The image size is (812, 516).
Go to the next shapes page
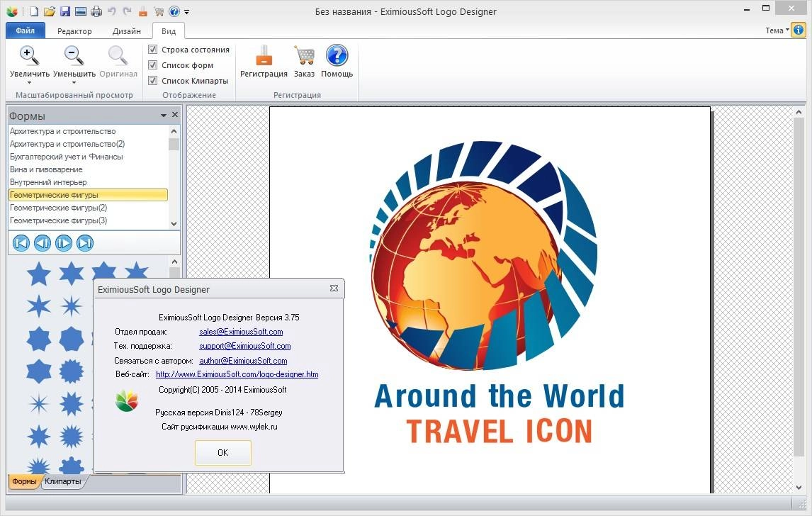pos(64,243)
